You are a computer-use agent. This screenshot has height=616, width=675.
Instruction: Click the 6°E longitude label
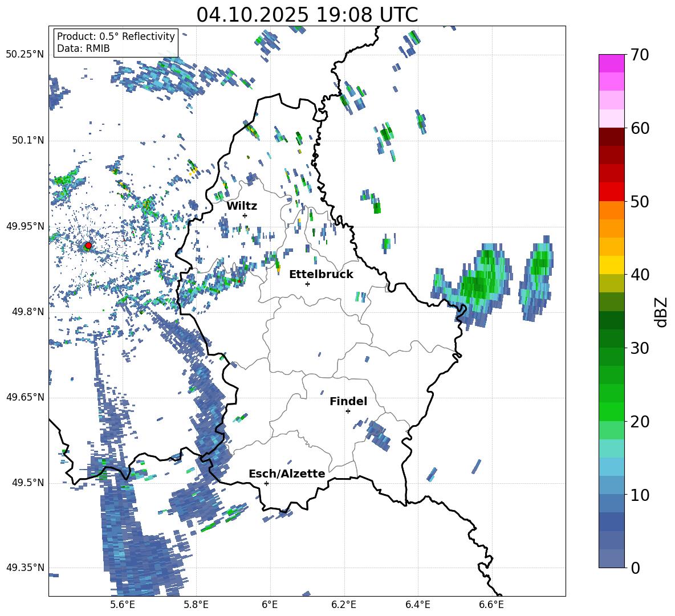tap(270, 605)
